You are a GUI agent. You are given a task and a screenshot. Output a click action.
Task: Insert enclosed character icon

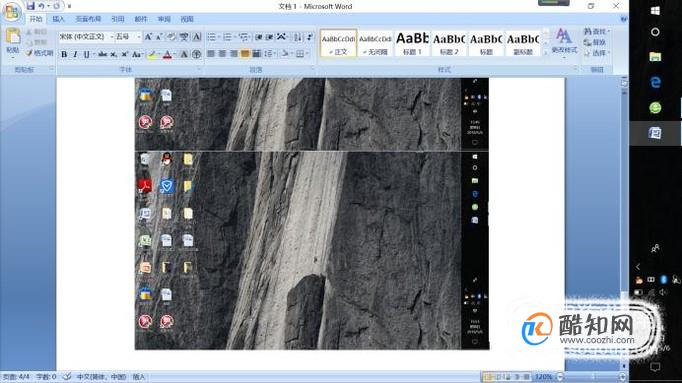pos(196,54)
